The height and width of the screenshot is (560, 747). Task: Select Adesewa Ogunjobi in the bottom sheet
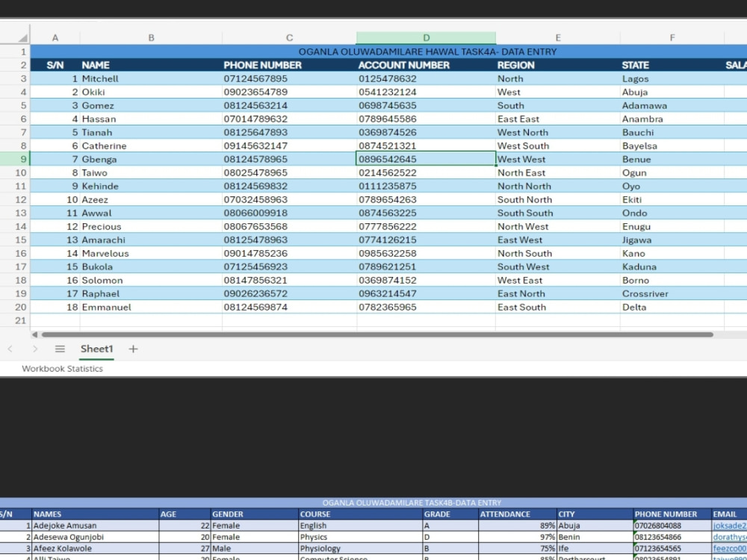point(96,537)
